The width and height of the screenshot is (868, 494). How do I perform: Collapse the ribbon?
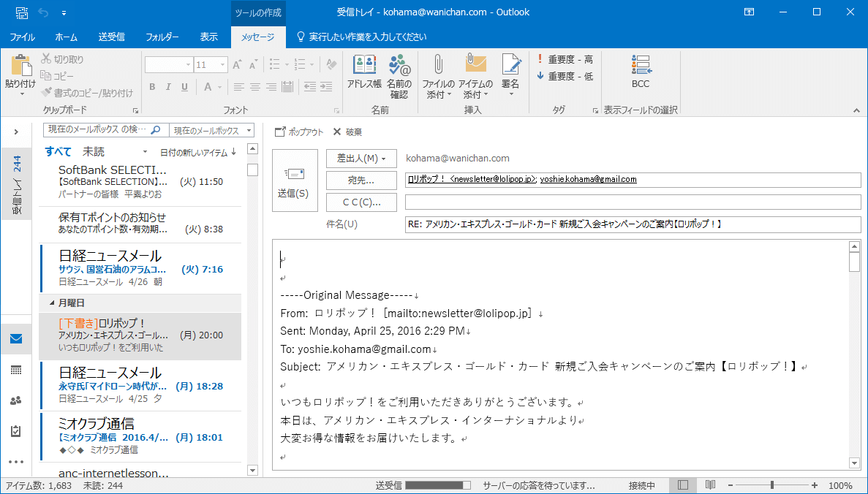[856, 110]
